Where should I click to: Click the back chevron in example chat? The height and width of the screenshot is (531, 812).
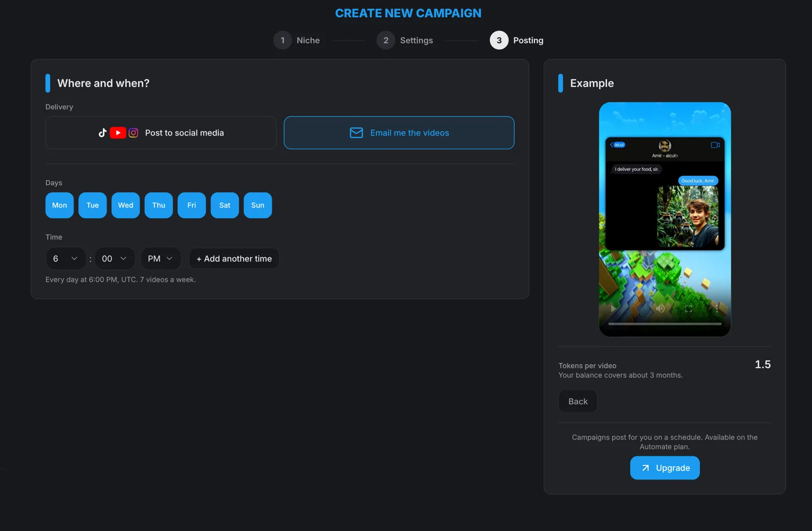pyautogui.click(x=612, y=145)
